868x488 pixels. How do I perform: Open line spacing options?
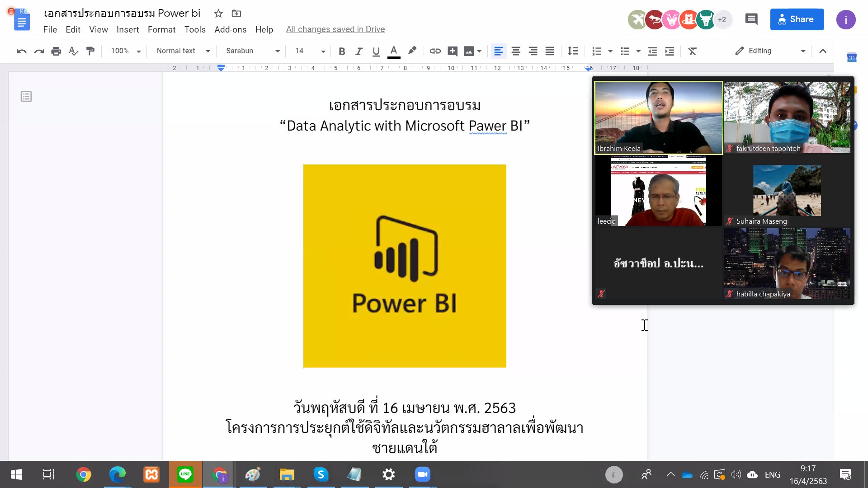pyautogui.click(x=573, y=51)
